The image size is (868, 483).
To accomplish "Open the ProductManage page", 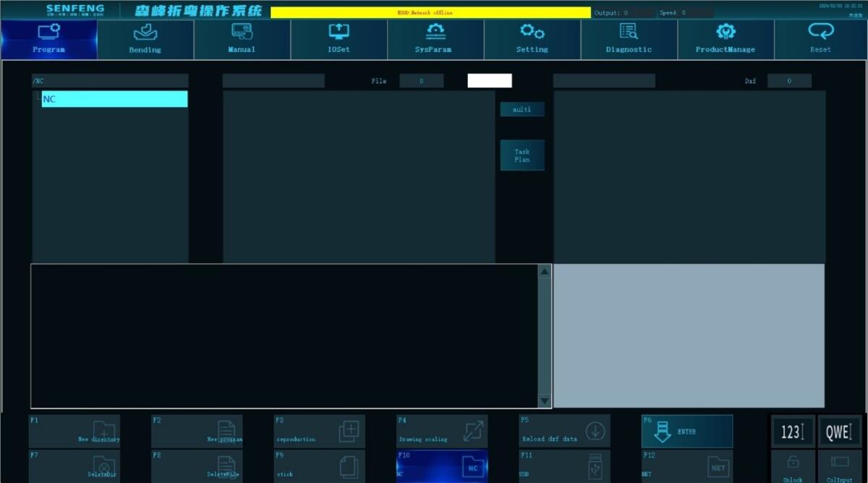I will [726, 39].
